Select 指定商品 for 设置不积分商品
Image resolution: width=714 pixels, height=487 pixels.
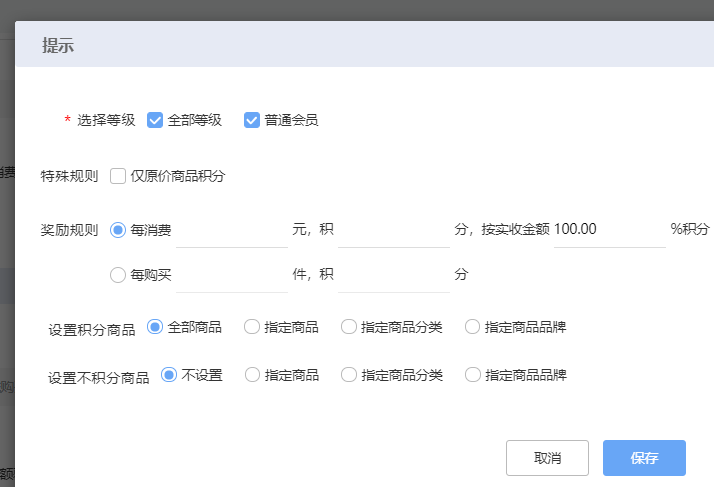252,375
